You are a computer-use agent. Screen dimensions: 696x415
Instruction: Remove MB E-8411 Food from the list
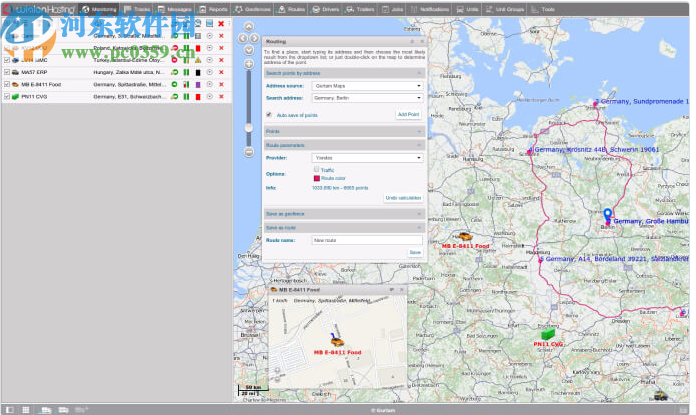tap(221, 84)
